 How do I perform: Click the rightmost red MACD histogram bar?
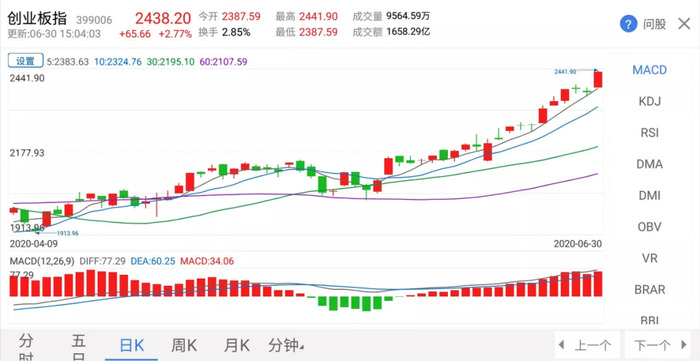point(598,284)
